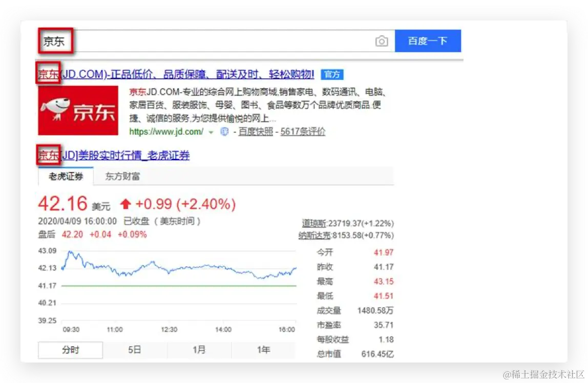Switch to the 老虎证券 tab
Screen dimensions: 588x383
tap(66, 176)
